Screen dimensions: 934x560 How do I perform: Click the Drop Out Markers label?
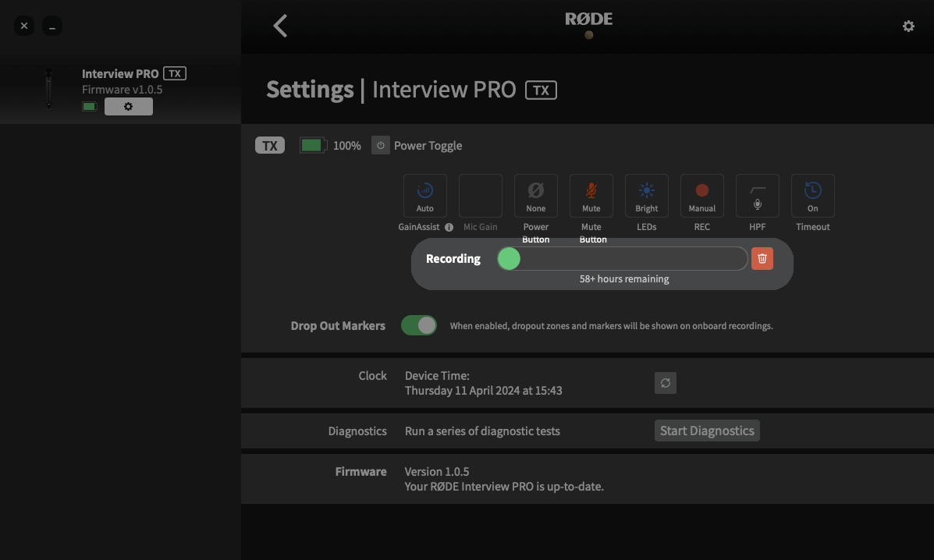[338, 326]
